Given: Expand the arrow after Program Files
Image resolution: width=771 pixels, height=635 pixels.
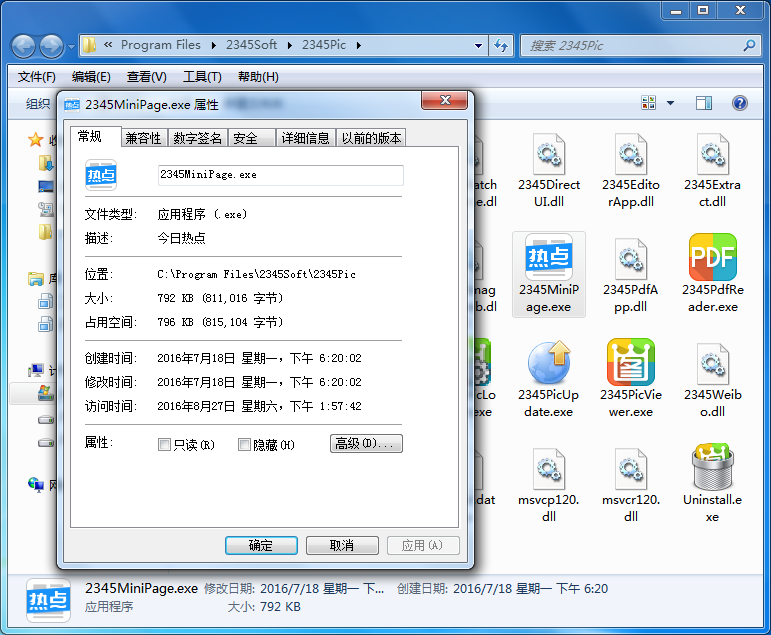Looking at the screenshot, I should pos(213,46).
